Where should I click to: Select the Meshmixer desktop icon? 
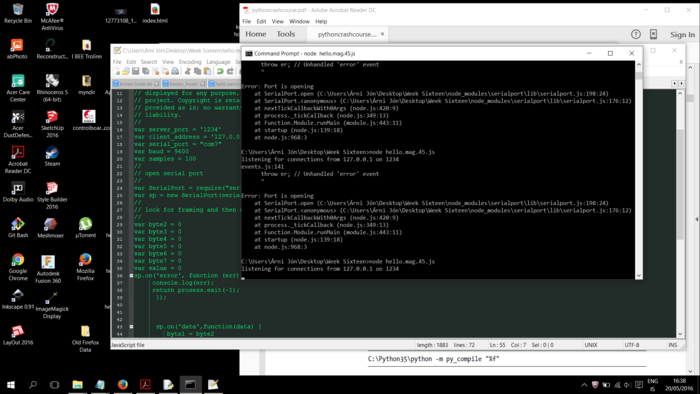point(50,228)
